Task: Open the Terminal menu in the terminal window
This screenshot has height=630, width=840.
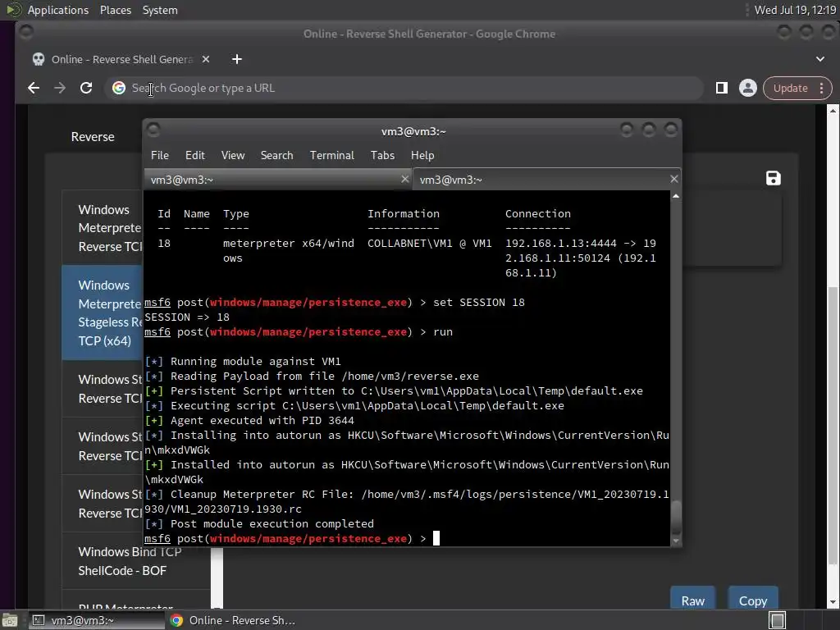Action: click(331, 155)
